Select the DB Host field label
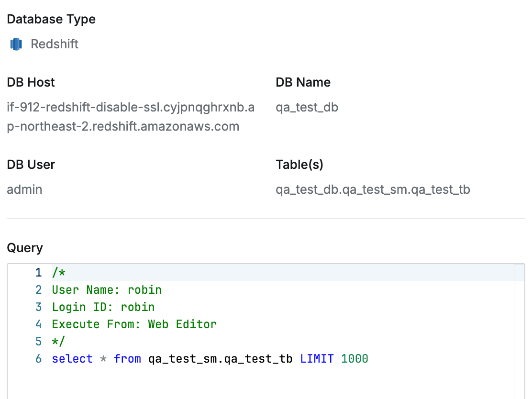The height and width of the screenshot is (399, 532). [x=31, y=82]
